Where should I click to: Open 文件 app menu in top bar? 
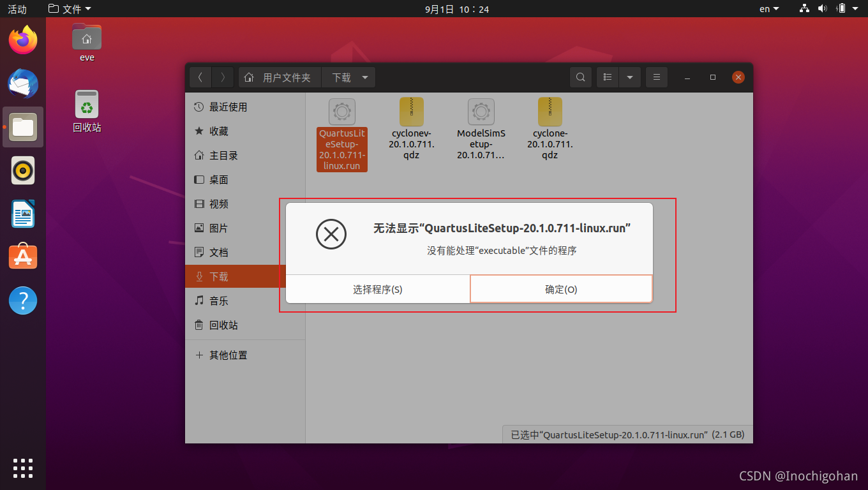pyautogui.click(x=70, y=9)
